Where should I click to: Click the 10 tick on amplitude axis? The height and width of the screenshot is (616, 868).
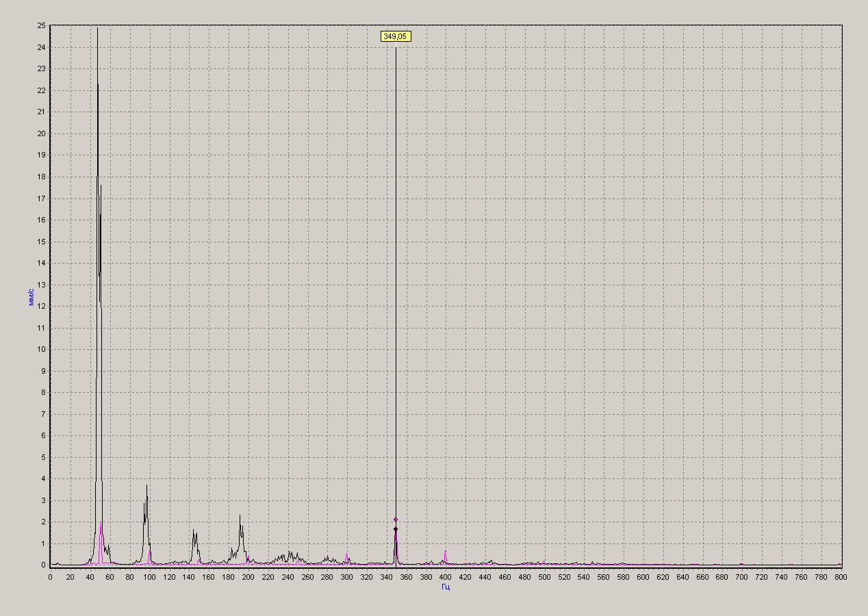(x=42, y=350)
